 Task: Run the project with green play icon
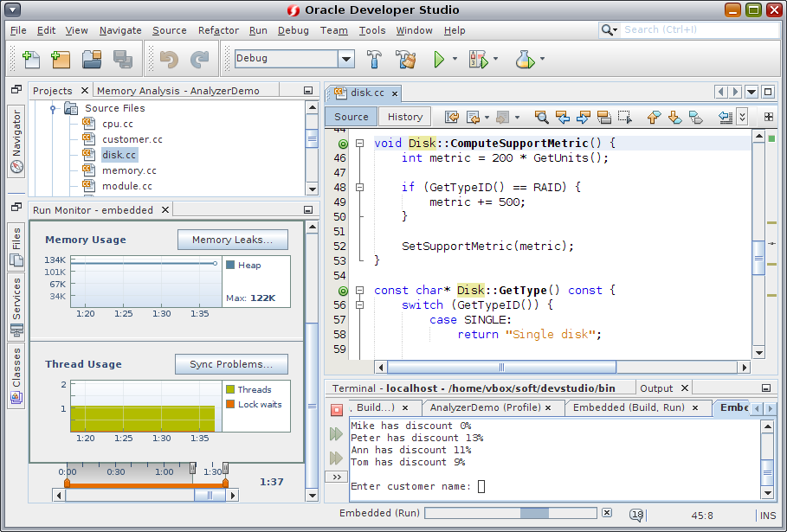[439, 59]
